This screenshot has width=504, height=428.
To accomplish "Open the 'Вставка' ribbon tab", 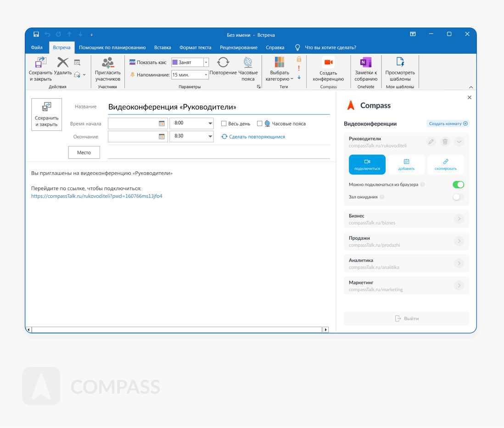I will (x=162, y=47).
